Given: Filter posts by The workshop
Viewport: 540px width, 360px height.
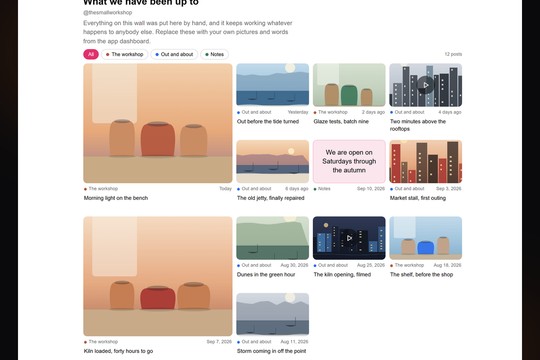Looking at the screenshot, I should 124,54.
